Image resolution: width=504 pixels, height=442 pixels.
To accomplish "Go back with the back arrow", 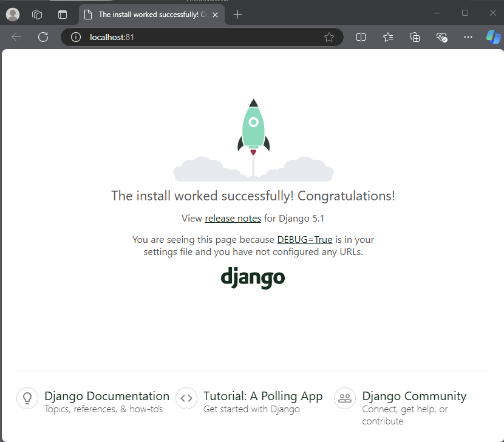I will pos(16,37).
